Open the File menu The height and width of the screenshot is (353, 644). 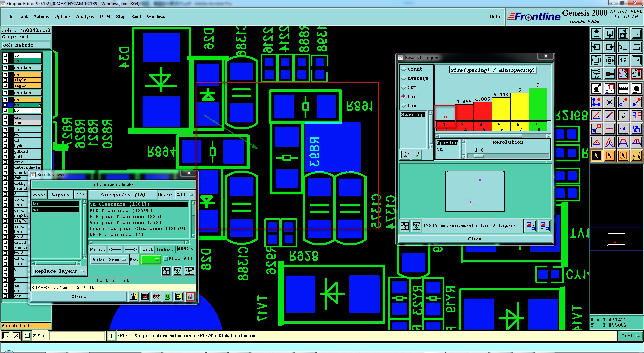click(x=9, y=16)
